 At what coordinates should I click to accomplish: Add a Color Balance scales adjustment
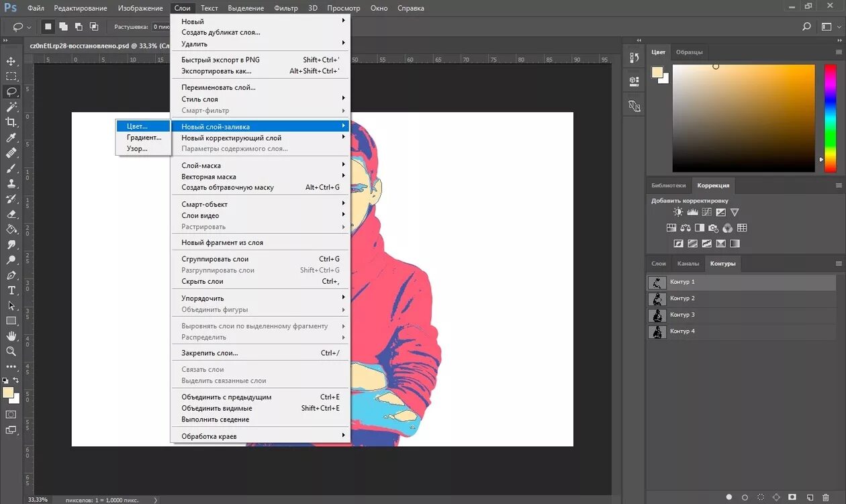[x=686, y=228]
